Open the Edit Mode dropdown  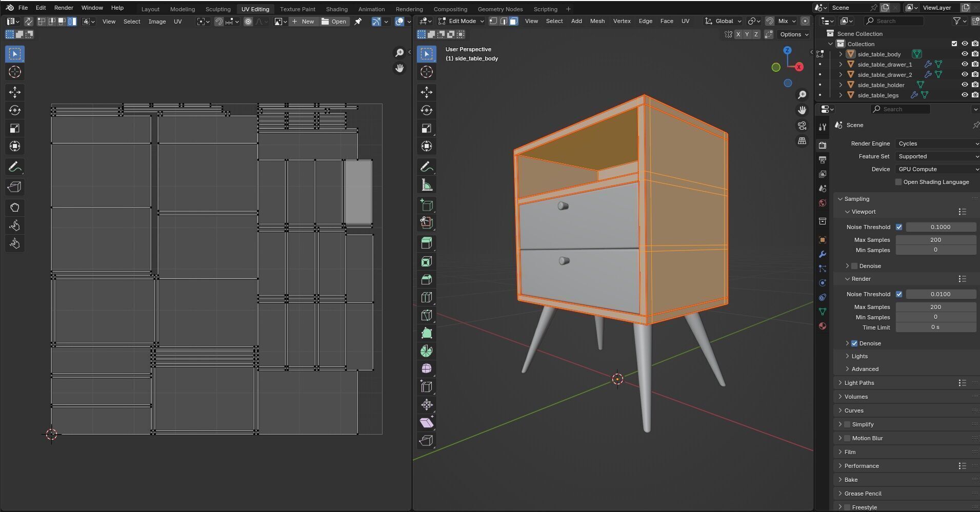coord(461,21)
